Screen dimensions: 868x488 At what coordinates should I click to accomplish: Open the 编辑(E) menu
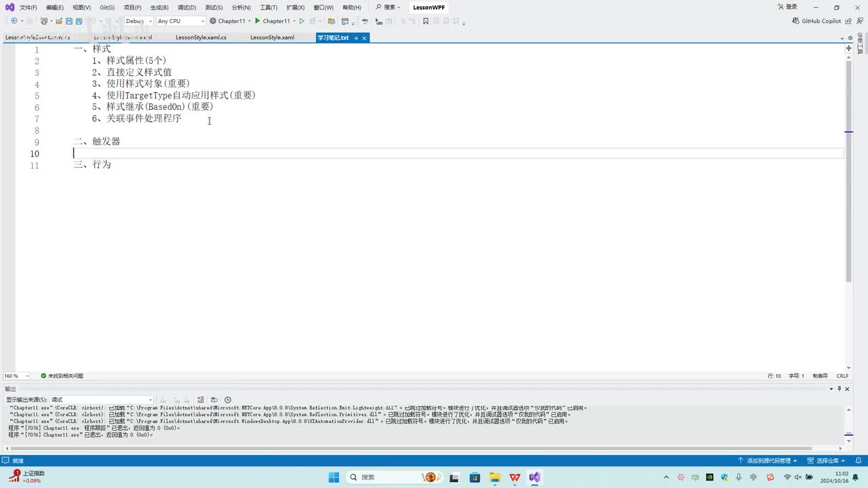[54, 7]
